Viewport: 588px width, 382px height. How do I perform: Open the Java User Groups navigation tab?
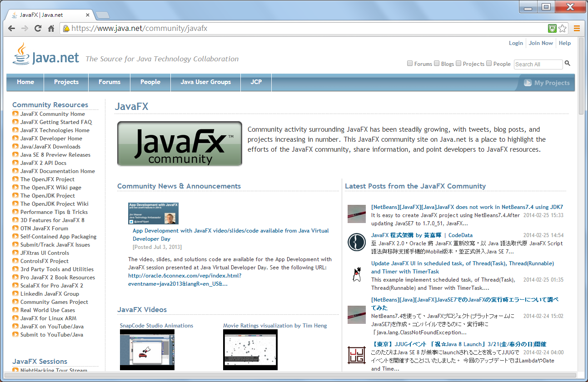tap(206, 82)
